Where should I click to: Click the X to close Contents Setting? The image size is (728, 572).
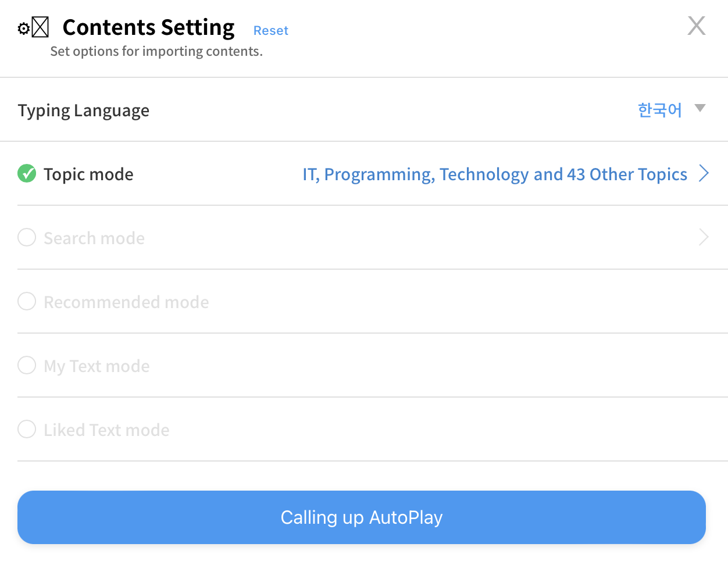click(696, 26)
